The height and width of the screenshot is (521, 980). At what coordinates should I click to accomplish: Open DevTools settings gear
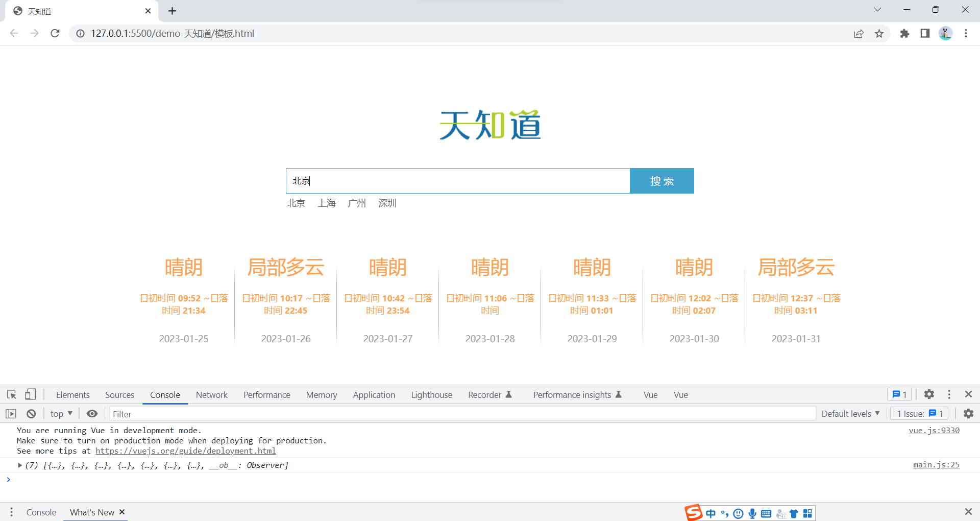929,394
